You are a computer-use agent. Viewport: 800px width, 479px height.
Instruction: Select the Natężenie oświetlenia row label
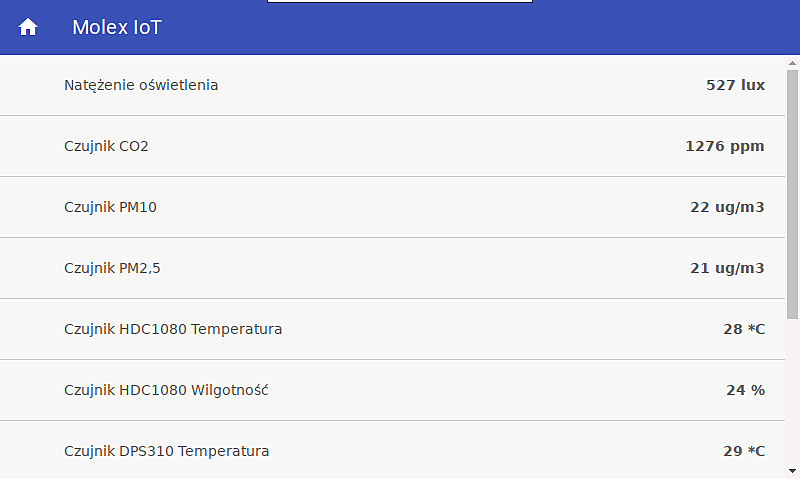click(141, 85)
